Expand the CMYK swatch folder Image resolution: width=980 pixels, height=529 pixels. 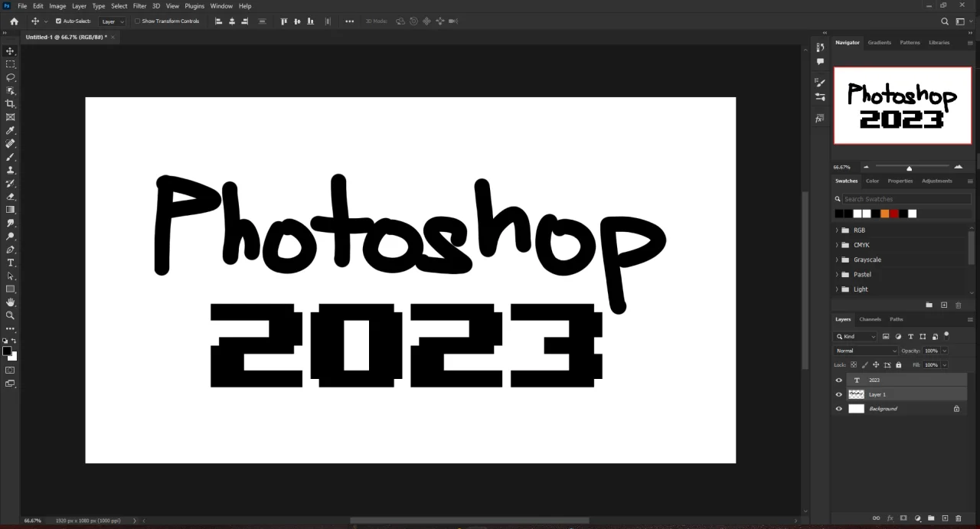point(837,245)
